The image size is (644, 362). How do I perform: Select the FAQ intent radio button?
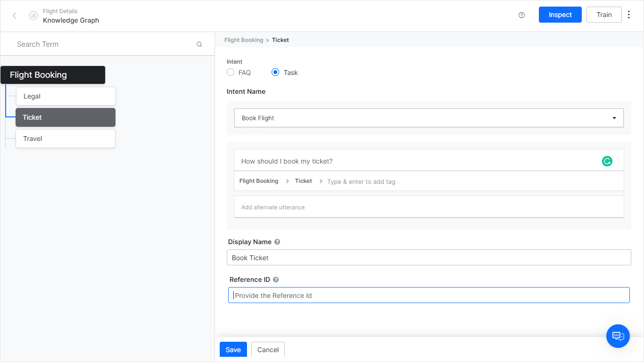(x=231, y=72)
